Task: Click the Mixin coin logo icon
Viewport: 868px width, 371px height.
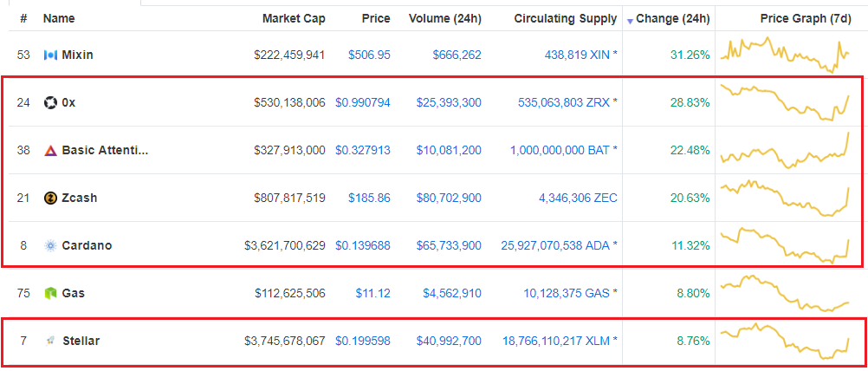Action: (50, 55)
